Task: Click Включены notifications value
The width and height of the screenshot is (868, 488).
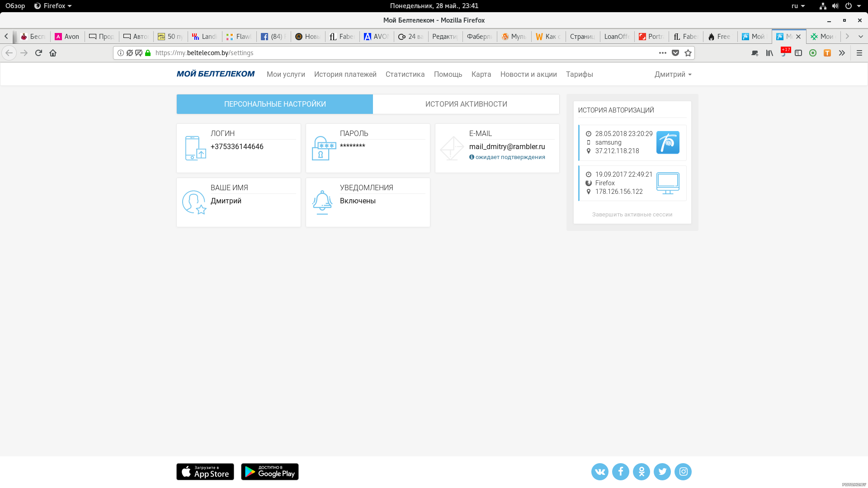Action: (x=358, y=201)
